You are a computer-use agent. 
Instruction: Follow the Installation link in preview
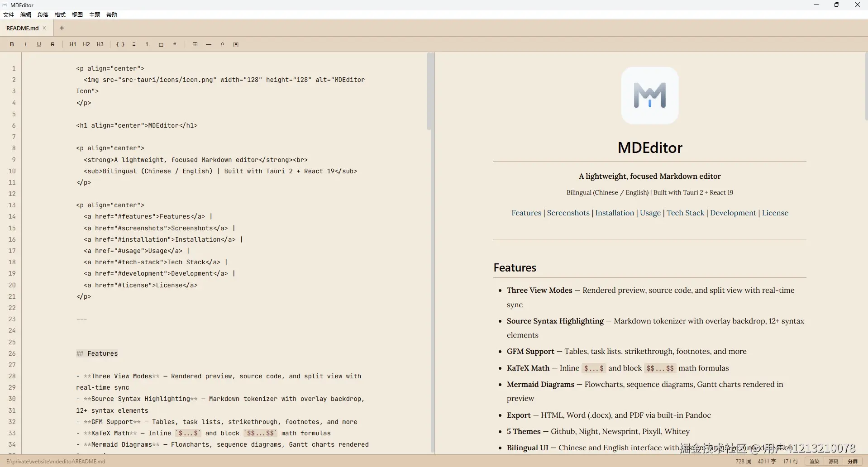pyautogui.click(x=615, y=213)
